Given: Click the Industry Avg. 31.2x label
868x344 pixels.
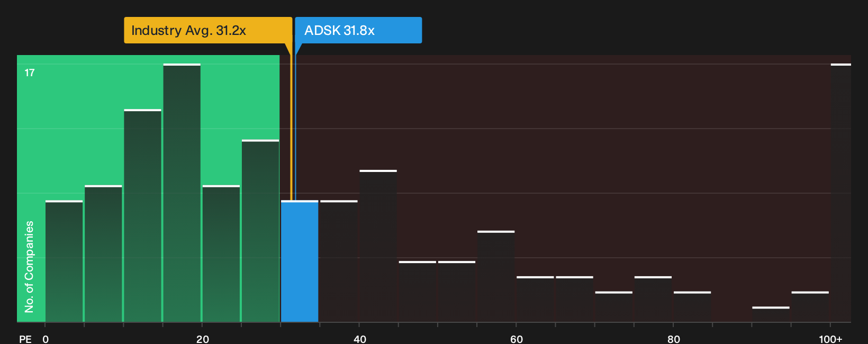Looking at the screenshot, I should [208, 30].
